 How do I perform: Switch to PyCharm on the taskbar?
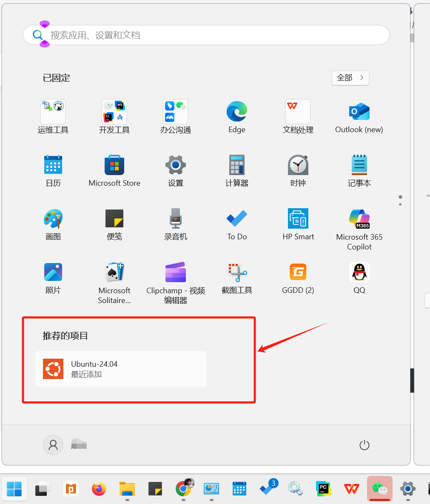tap(324, 489)
